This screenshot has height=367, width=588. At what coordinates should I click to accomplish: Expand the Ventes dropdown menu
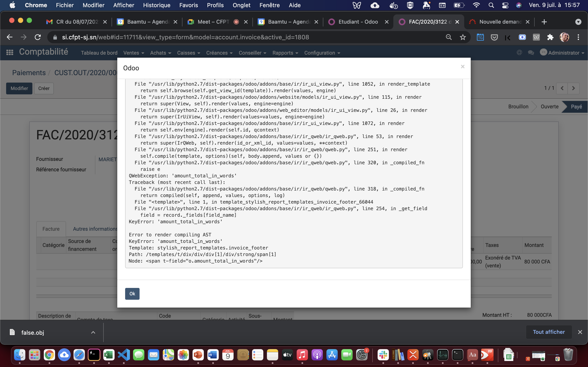pos(133,53)
